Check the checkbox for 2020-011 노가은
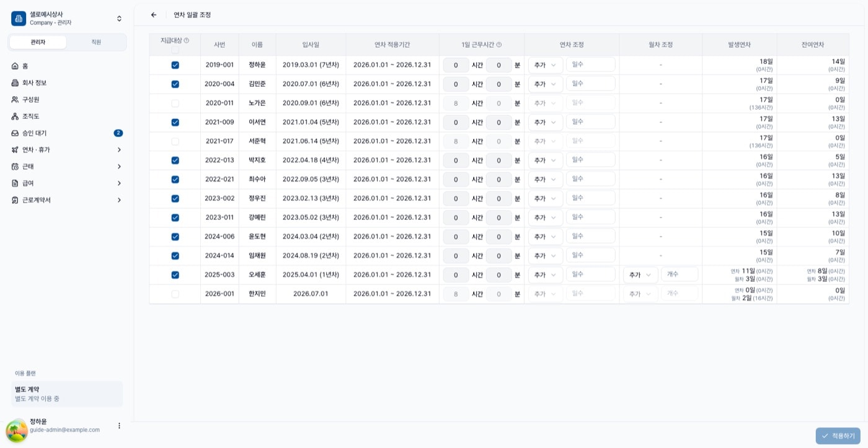Screen dimensions: 868x448 click(x=175, y=103)
